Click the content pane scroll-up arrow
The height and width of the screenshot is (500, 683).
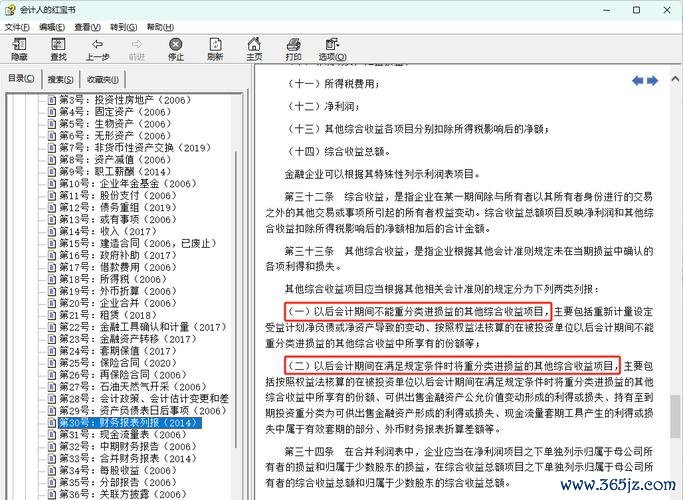pyautogui.click(x=675, y=79)
